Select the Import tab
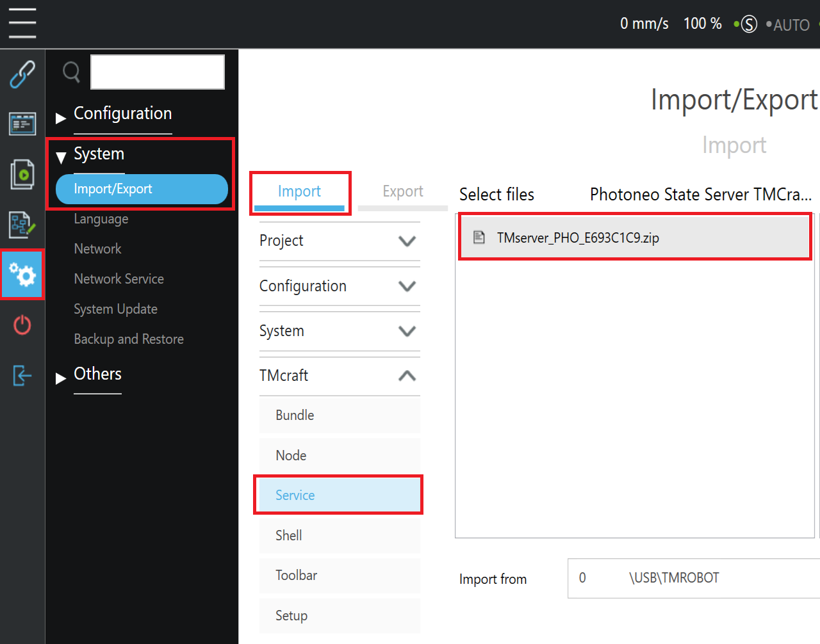This screenshot has height=644, width=820. click(x=299, y=191)
